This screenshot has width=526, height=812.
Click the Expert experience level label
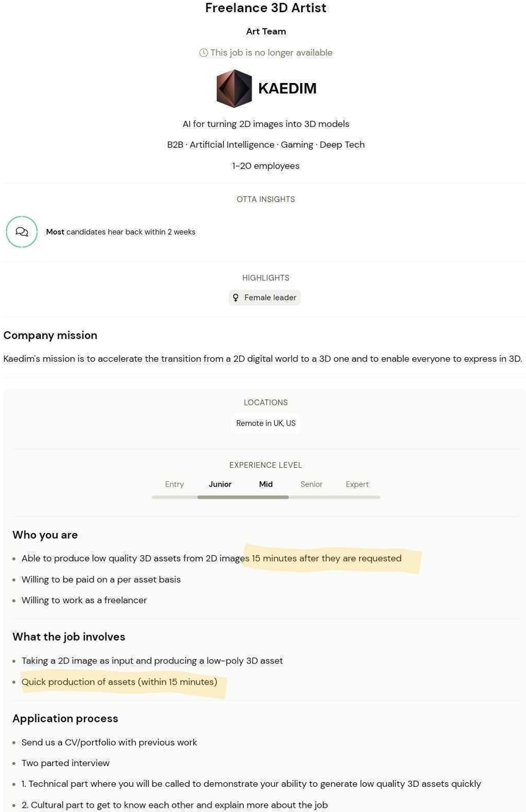357,484
